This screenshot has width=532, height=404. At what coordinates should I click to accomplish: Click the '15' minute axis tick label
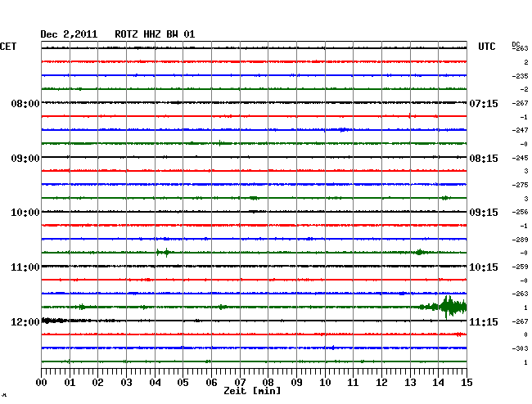point(467,382)
